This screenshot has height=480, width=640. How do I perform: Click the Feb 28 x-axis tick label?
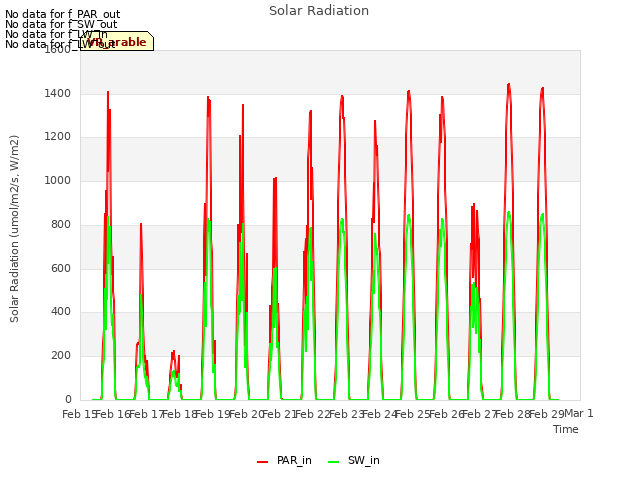[x=512, y=414]
